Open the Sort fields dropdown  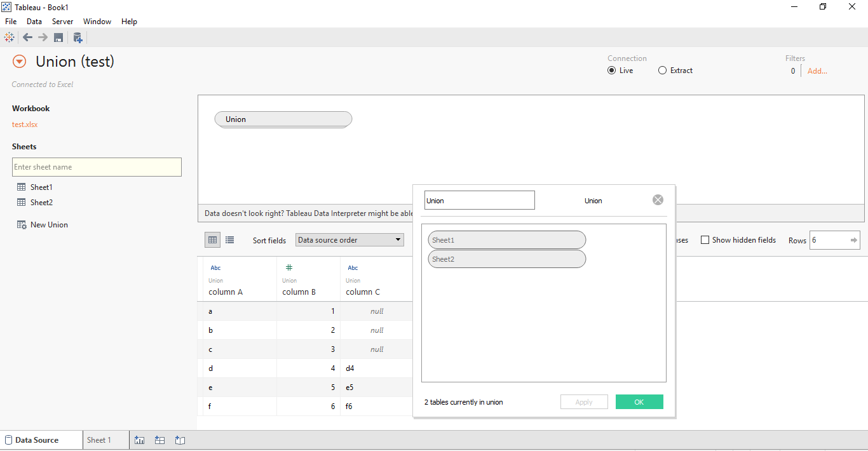click(x=349, y=240)
